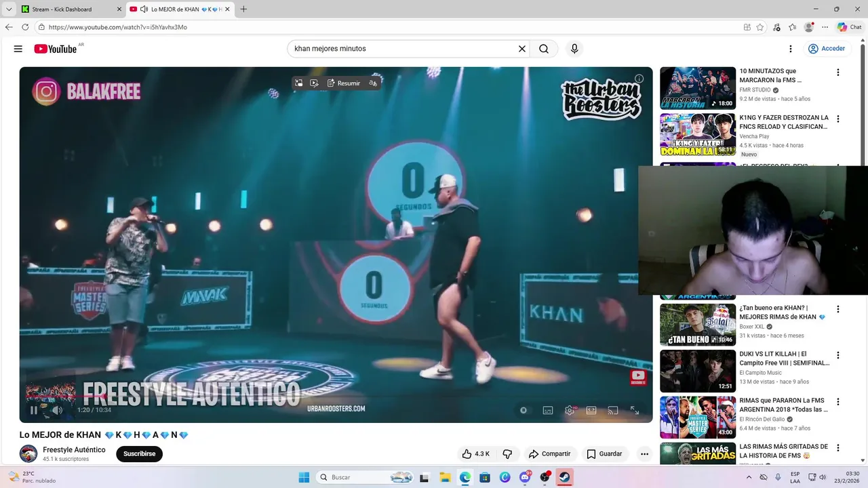Open RIMAS que PARARON La FMS title

pyautogui.click(x=784, y=405)
